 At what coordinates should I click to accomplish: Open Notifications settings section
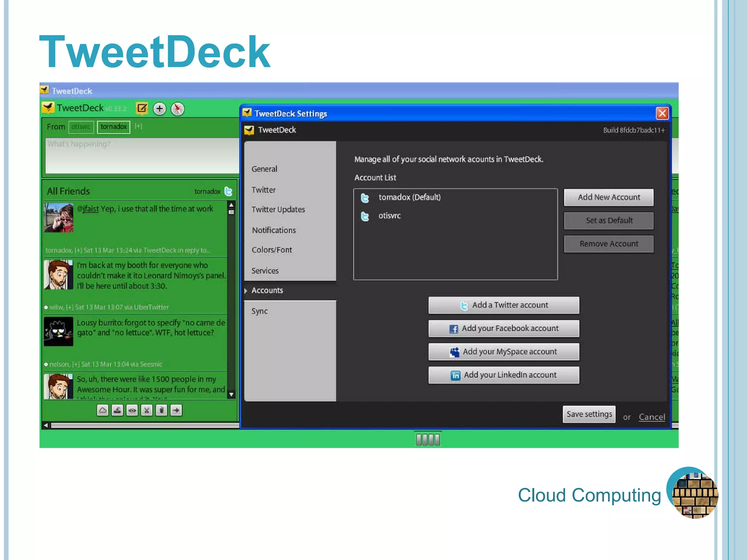click(274, 230)
